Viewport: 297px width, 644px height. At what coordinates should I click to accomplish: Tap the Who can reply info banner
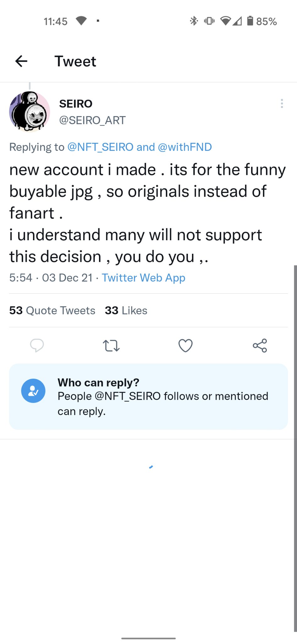coord(163,397)
